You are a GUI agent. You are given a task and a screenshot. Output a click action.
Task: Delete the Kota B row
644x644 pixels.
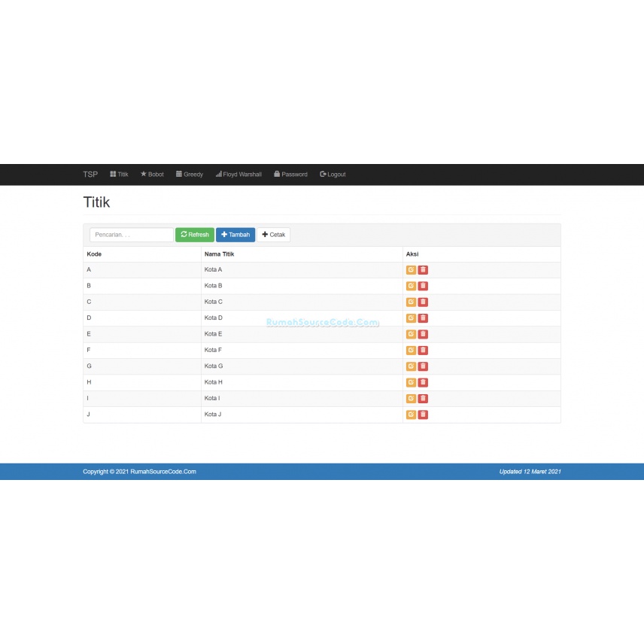pos(423,286)
